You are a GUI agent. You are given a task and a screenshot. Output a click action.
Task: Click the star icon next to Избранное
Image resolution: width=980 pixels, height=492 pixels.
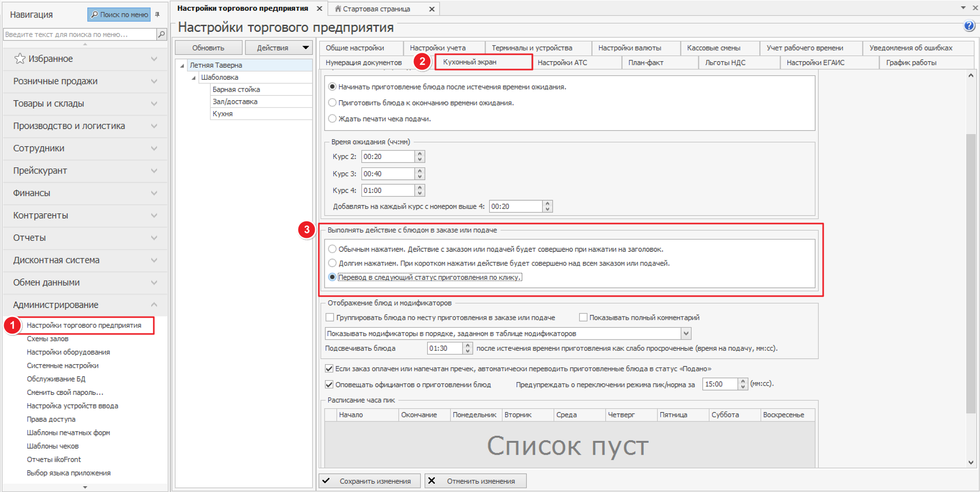pyautogui.click(x=19, y=59)
